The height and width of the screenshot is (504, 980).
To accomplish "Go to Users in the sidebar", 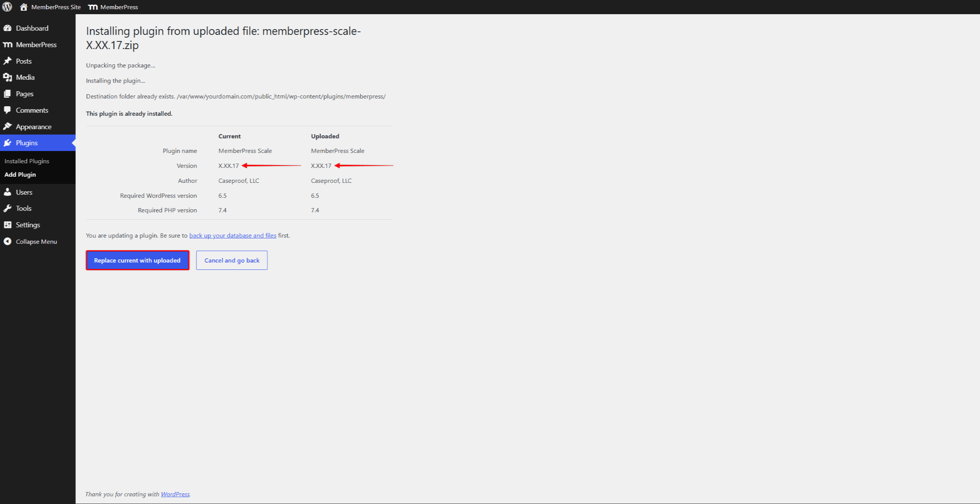I will 38,192.
